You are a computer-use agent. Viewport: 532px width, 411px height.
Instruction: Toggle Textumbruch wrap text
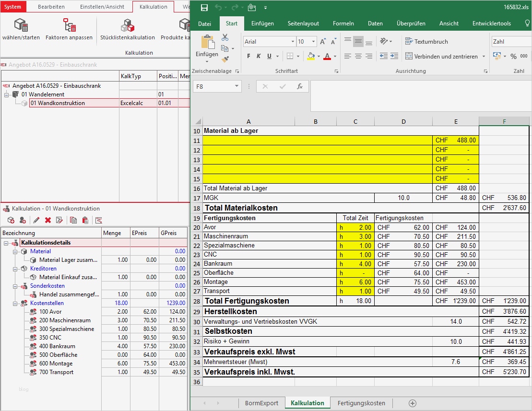[x=426, y=42]
